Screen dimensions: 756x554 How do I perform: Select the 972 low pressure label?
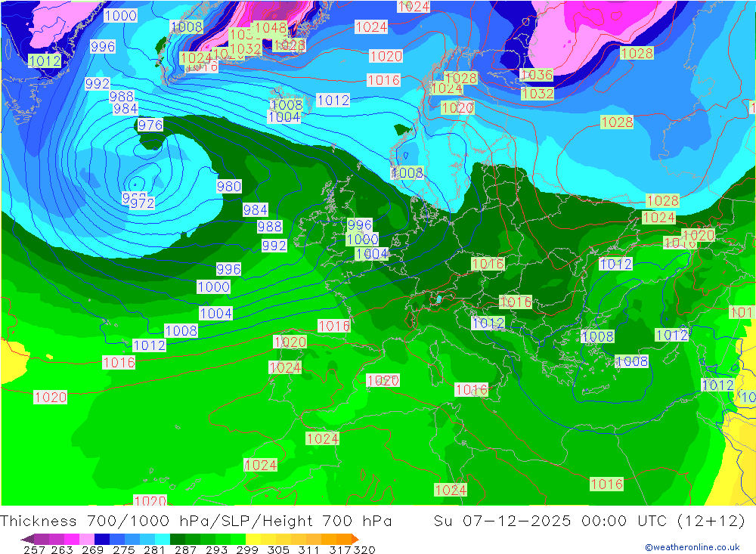tap(142, 203)
